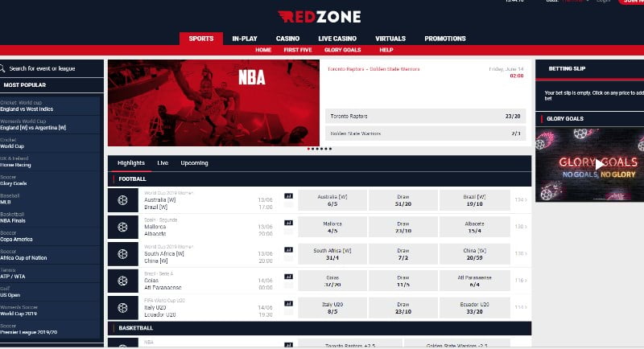This screenshot has height=349, width=644.
Task: Switch to the Upcoming events tab
Action: (x=194, y=163)
